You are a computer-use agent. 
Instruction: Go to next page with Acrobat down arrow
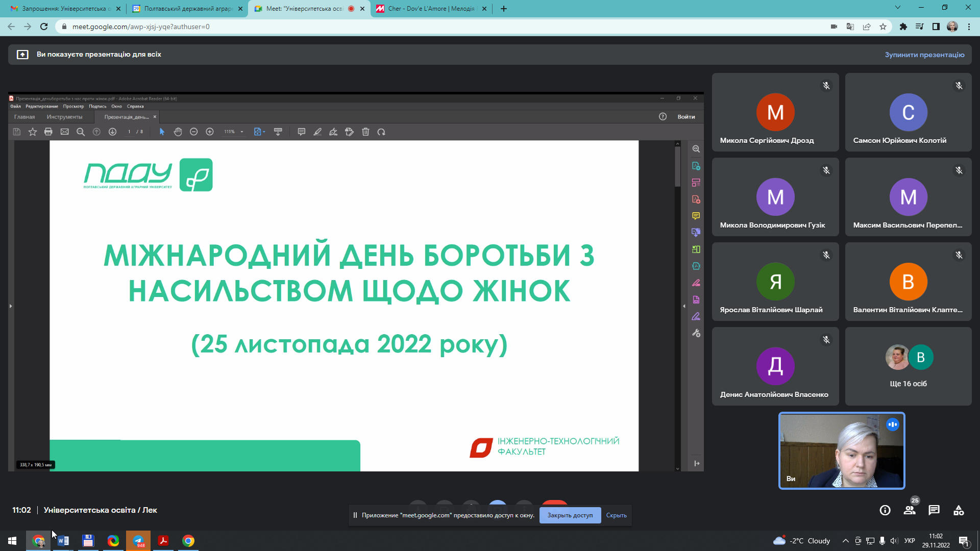tap(113, 132)
